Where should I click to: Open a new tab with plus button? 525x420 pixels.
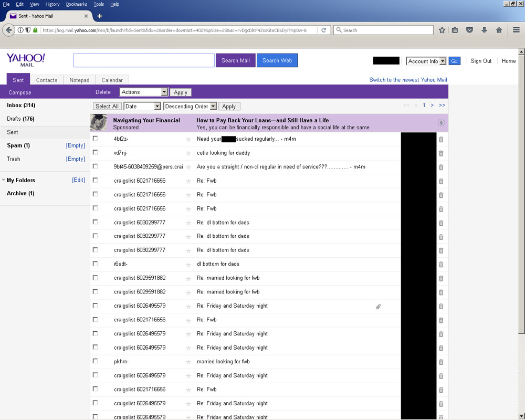[99, 16]
